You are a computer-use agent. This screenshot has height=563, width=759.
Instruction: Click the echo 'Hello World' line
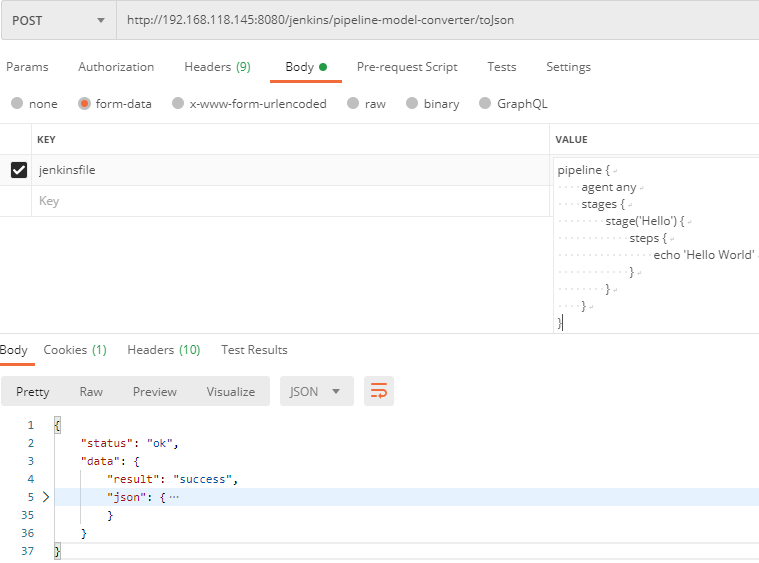tap(704, 255)
